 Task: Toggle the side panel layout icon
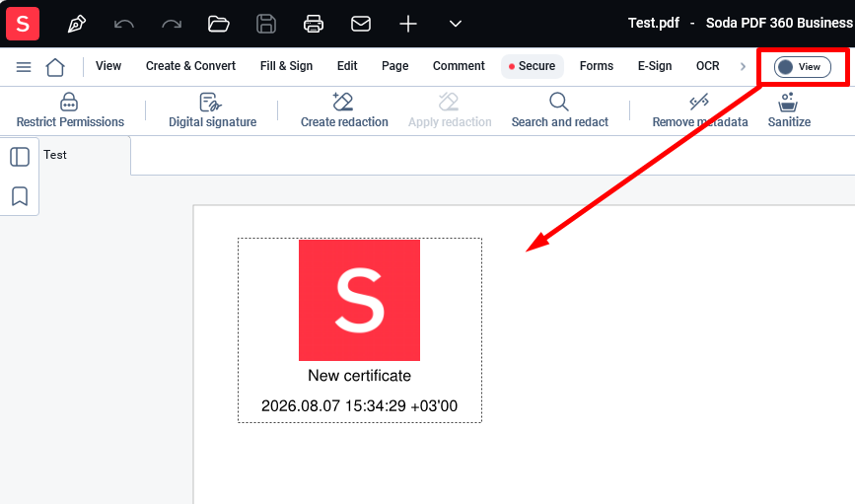(x=20, y=157)
